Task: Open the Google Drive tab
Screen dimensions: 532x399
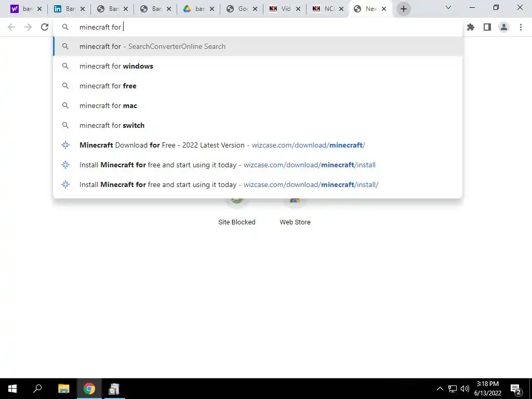Action: [x=195, y=9]
